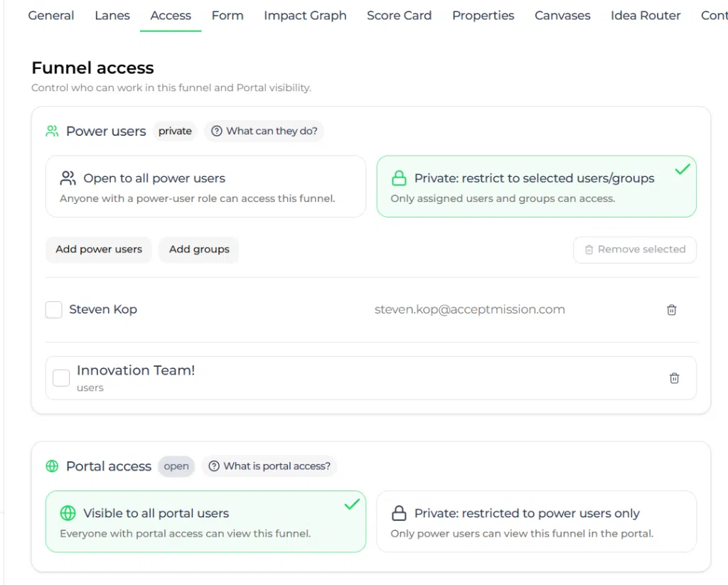Click the Portal access globe icon
The width and height of the screenshot is (728, 585).
click(52, 466)
